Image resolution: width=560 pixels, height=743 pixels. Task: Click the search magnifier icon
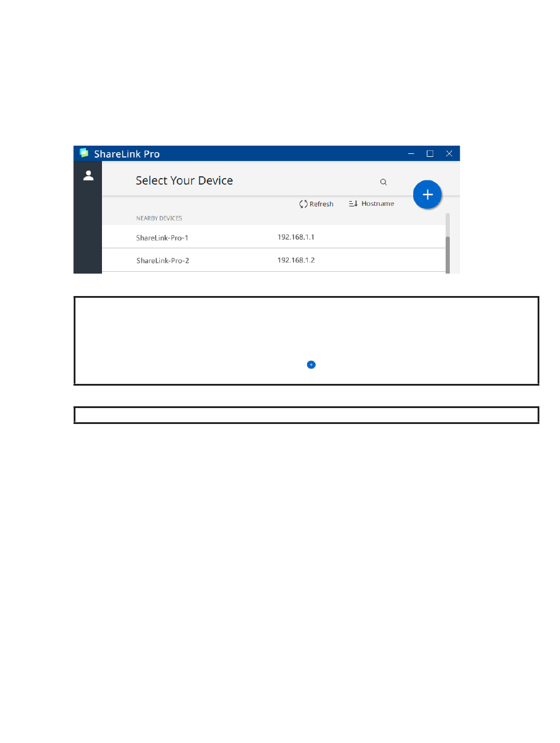383,182
